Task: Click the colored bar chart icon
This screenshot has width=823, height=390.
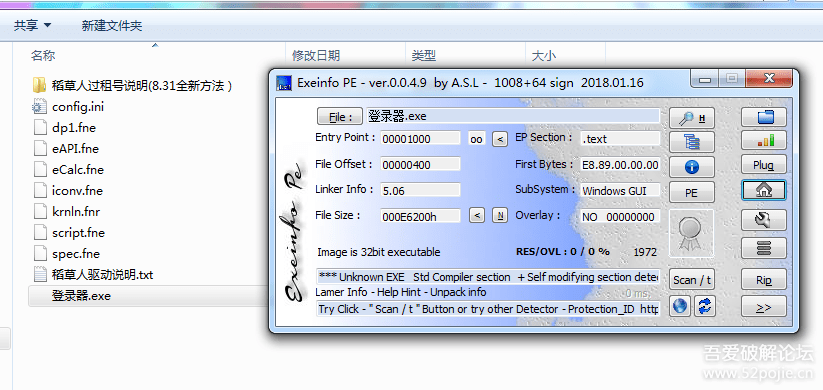Action: coord(764,141)
